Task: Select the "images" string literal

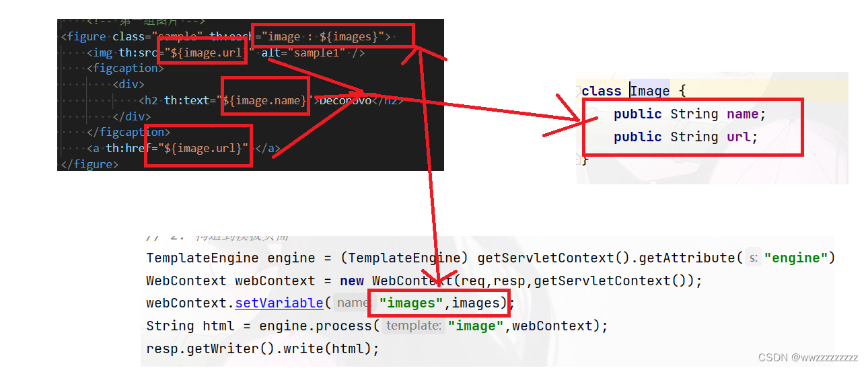Action: (410, 303)
